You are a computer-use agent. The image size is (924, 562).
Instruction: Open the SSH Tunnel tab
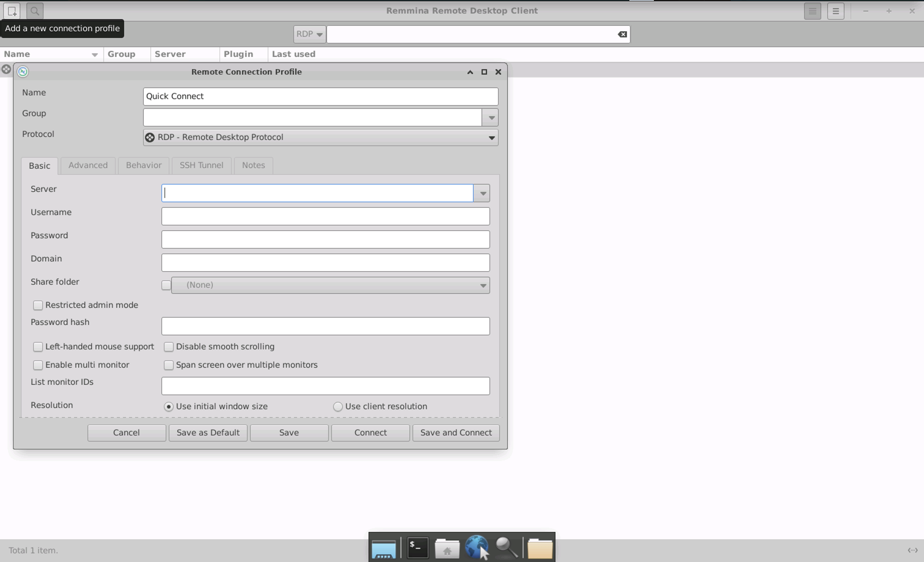click(x=201, y=165)
